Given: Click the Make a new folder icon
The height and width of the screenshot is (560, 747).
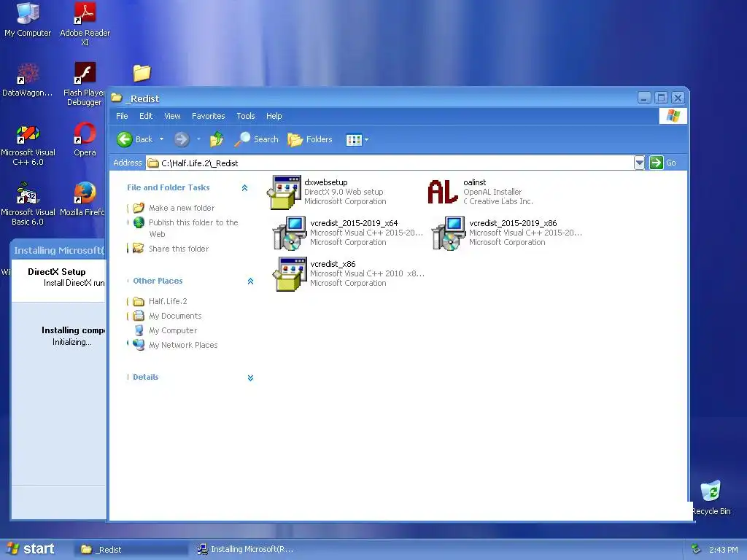Looking at the screenshot, I should pos(139,208).
